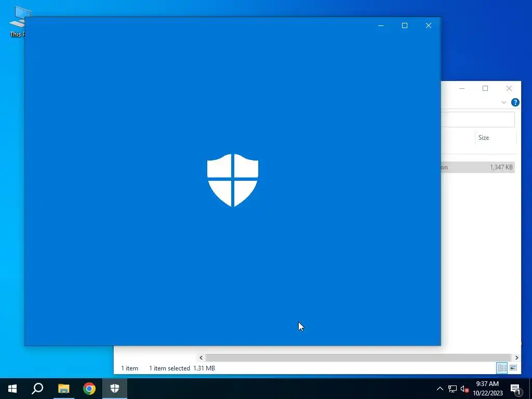Image resolution: width=532 pixels, height=399 pixels.
Task: Maximize the File Explorer window
Action: pyautogui.click(x=485, y=88)
